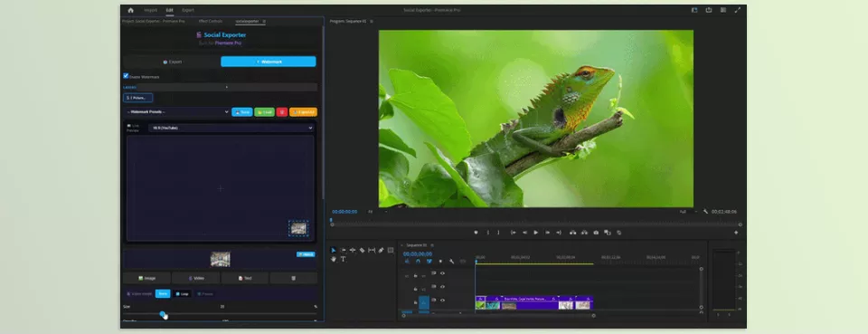
Task: Remove the layer with the trash button beside Text
Action: pos(293,278)
